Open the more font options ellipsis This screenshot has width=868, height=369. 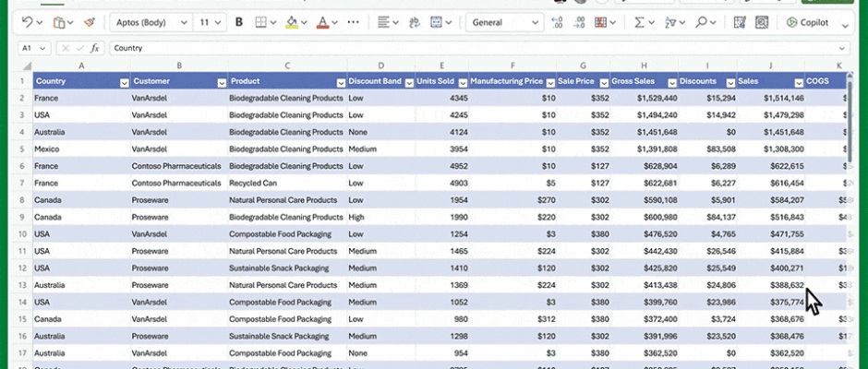[353, 22]
